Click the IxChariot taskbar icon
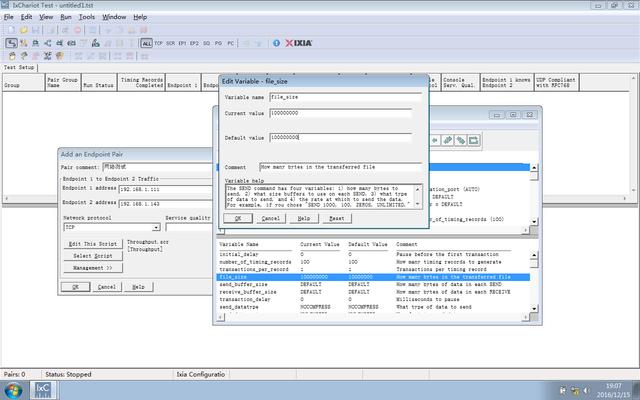Screen dimensions: 640x400 pos(43,388)
